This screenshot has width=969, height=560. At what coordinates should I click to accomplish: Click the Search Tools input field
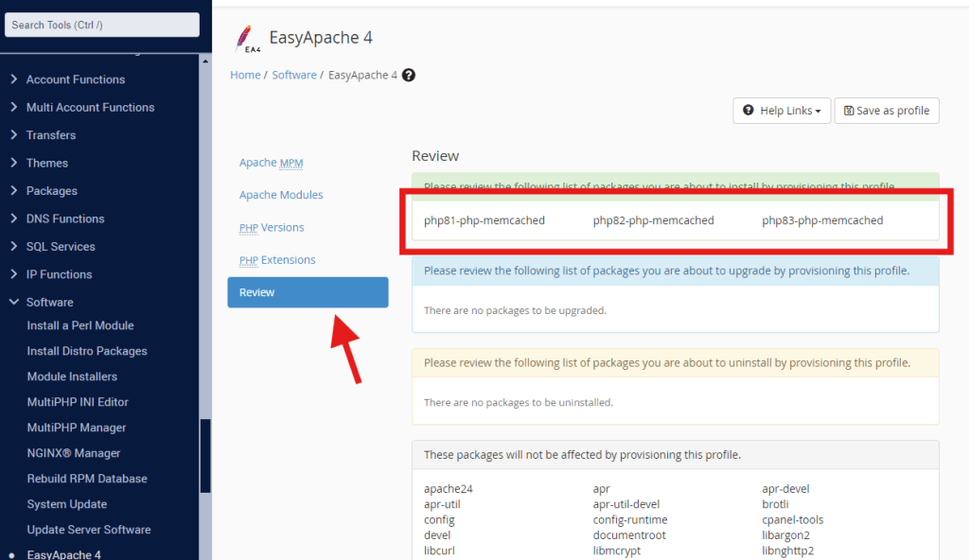click(x=101, y=24)
